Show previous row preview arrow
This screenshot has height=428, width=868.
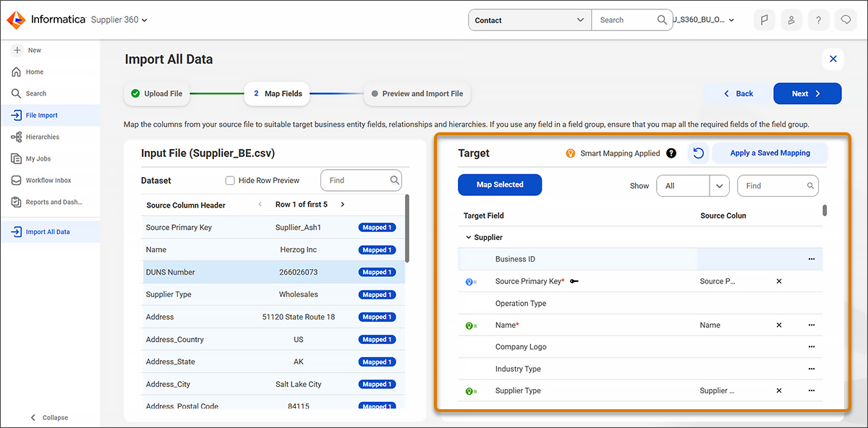pyautogui.click(x=260, y=205)
